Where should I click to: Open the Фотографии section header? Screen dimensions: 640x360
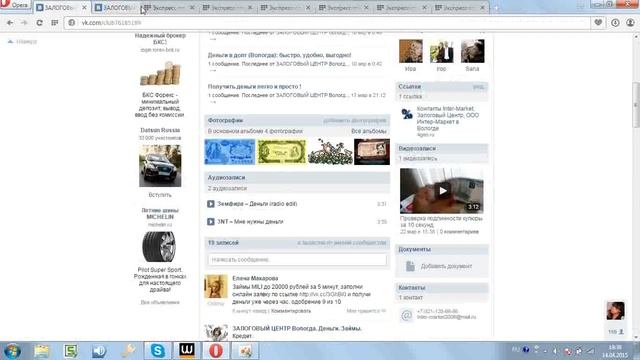tap(225, 120)
